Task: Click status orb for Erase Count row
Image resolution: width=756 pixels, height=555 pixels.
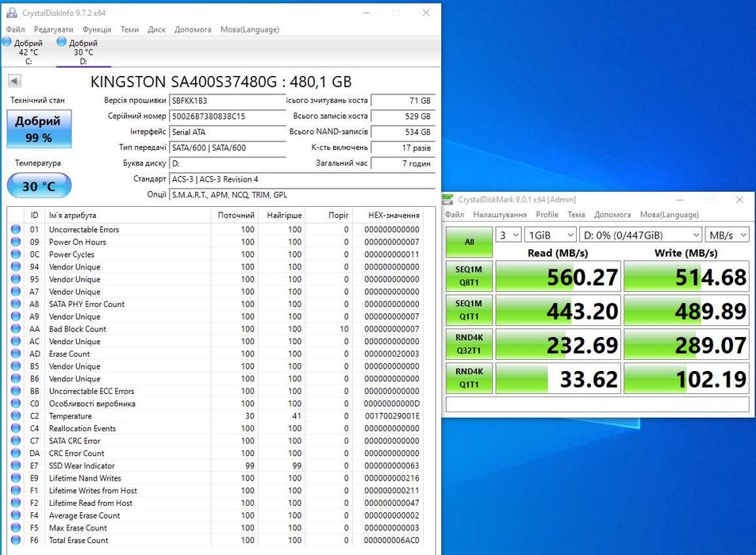Action: [x=16, y=354]
